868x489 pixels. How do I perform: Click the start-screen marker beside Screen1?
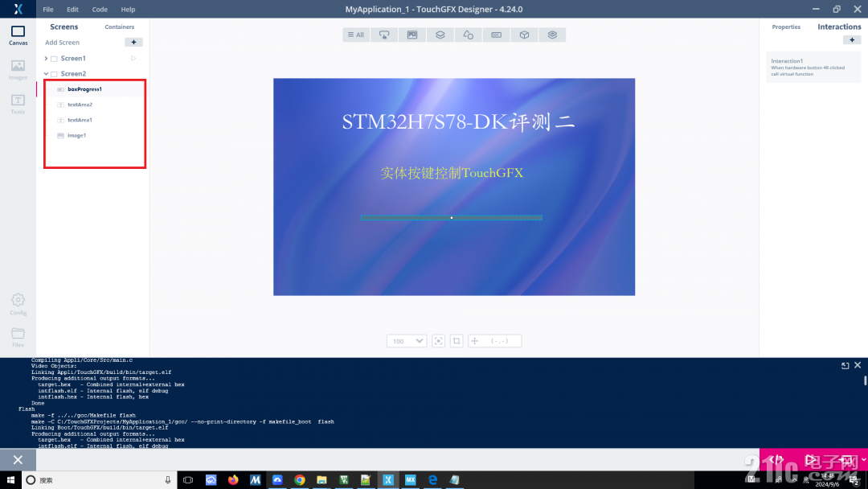(x=133, y=58)
